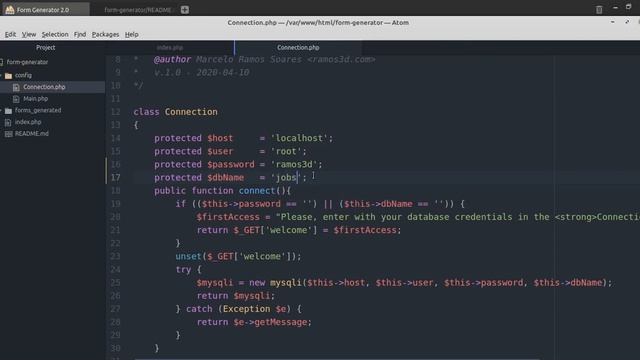Open the View menu
The image size is (640, 360).
(x=29, y=34)
